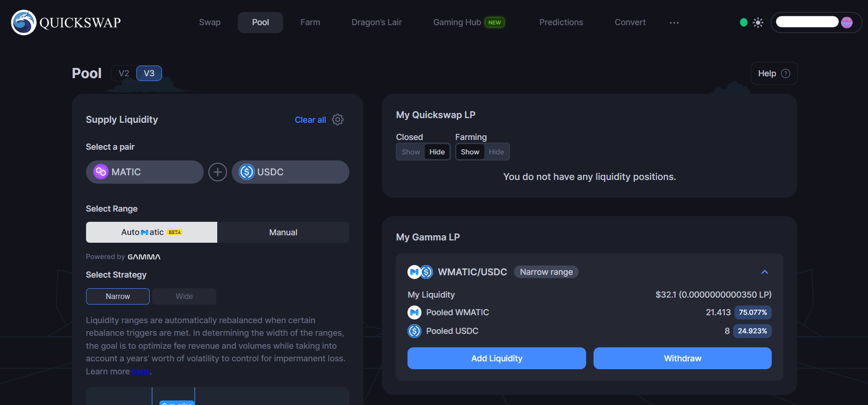Open the wallet account avatar icon
Image resolution: width=868 pixels, height=405 pixels.
click(x=847, y=22)
